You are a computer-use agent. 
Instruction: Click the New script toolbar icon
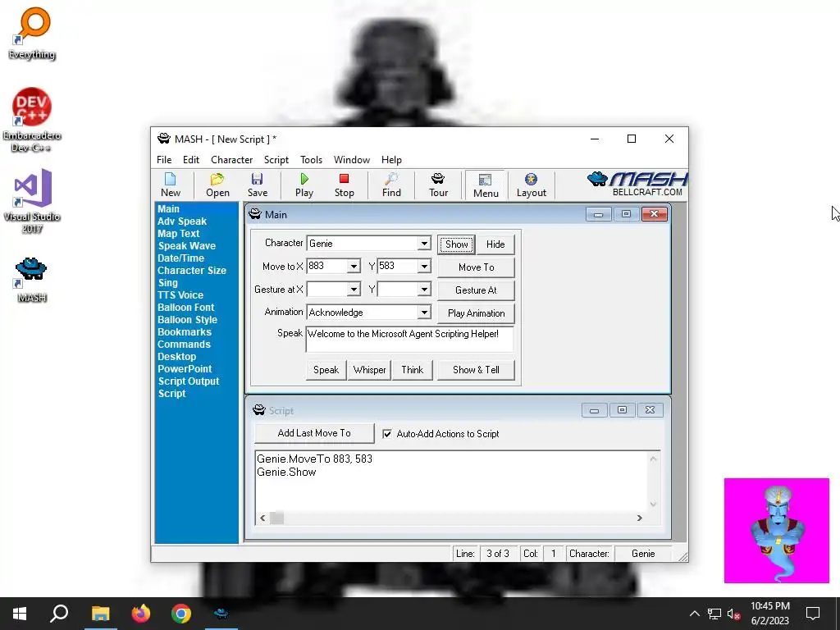(x=171, y=185)
